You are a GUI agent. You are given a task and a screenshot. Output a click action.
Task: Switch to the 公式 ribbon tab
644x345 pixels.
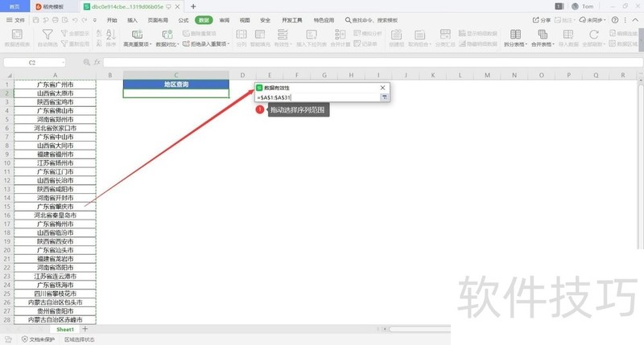[x=184, y=19]
